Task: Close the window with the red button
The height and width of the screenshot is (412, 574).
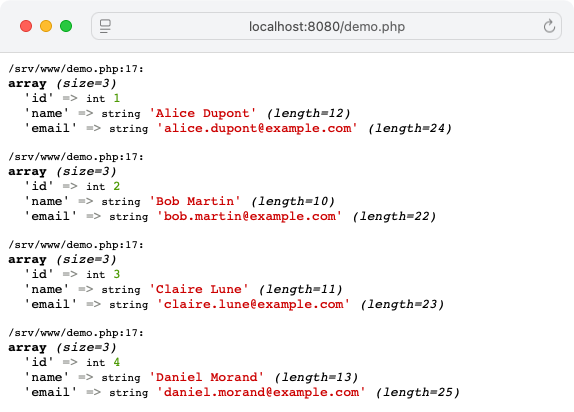Action: (26, 26)
